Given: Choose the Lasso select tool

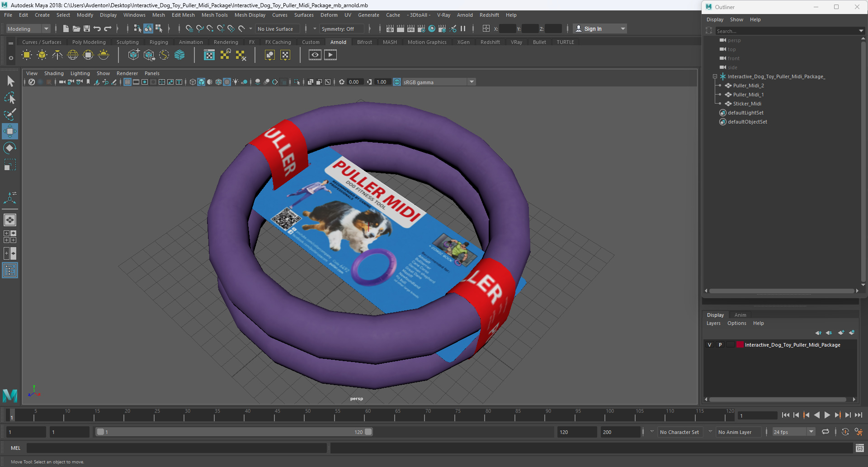Looking at the screenshot, I should tap(10, 98).
